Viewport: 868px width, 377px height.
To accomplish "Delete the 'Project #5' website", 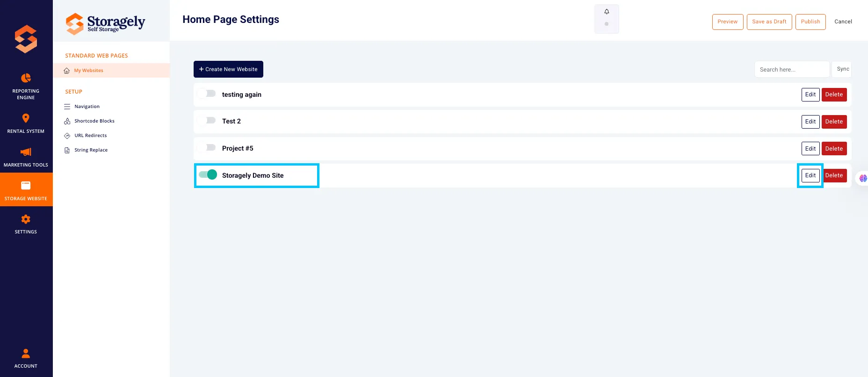I will point(834,149).
